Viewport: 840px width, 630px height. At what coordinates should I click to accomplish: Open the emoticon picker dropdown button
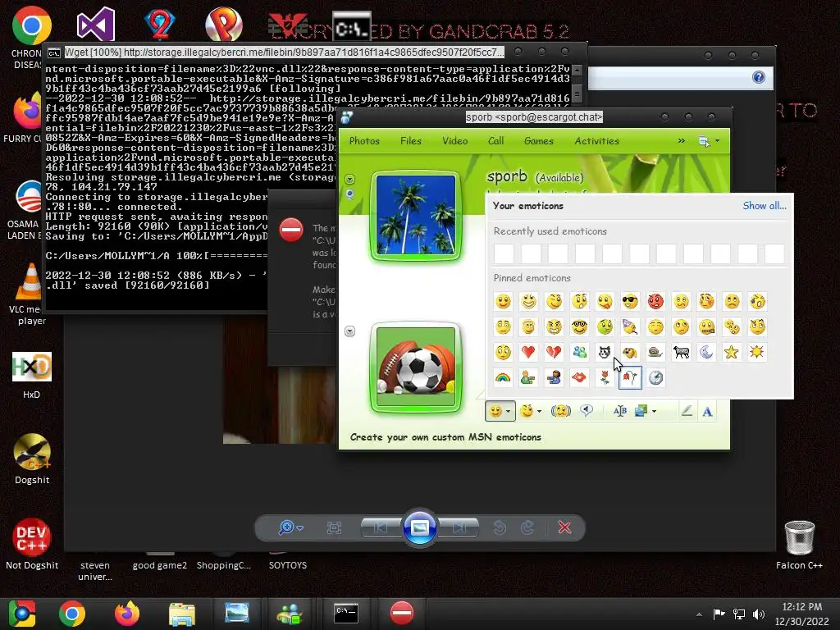500,411
